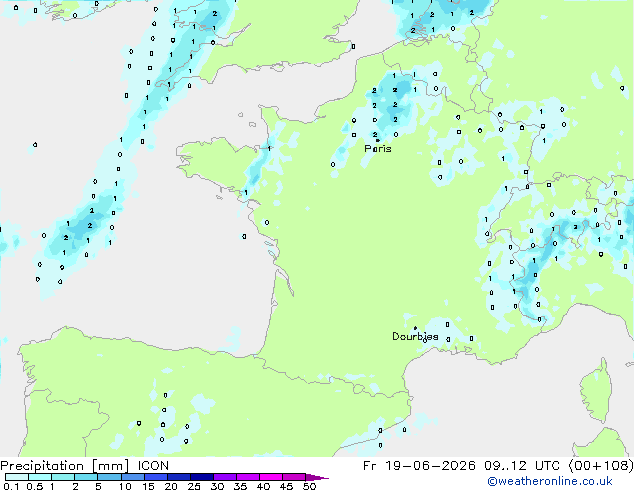Click the '45' legend scale label
Screen dimensions: 634x490
tap(286, 486)
